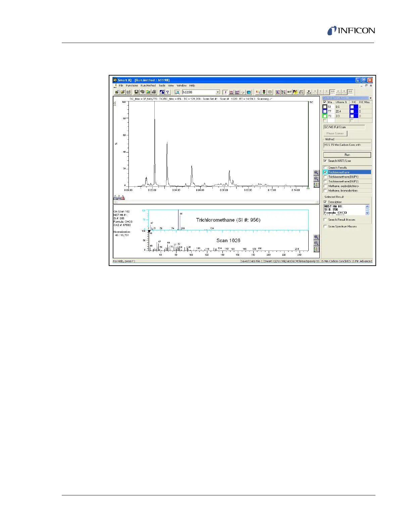
Task: Click the down arrow in the Selected Result description
Action: pos(367,213)
